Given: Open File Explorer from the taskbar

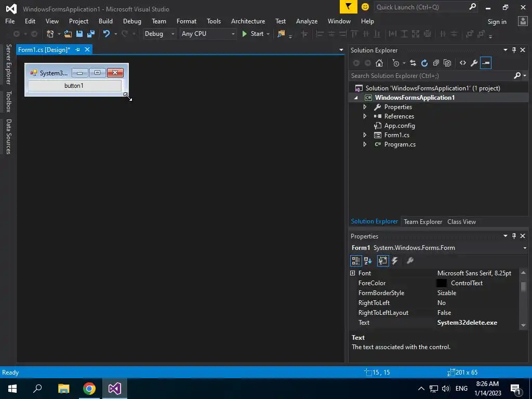Looking at the screenshot, I should tap(63, 389).
